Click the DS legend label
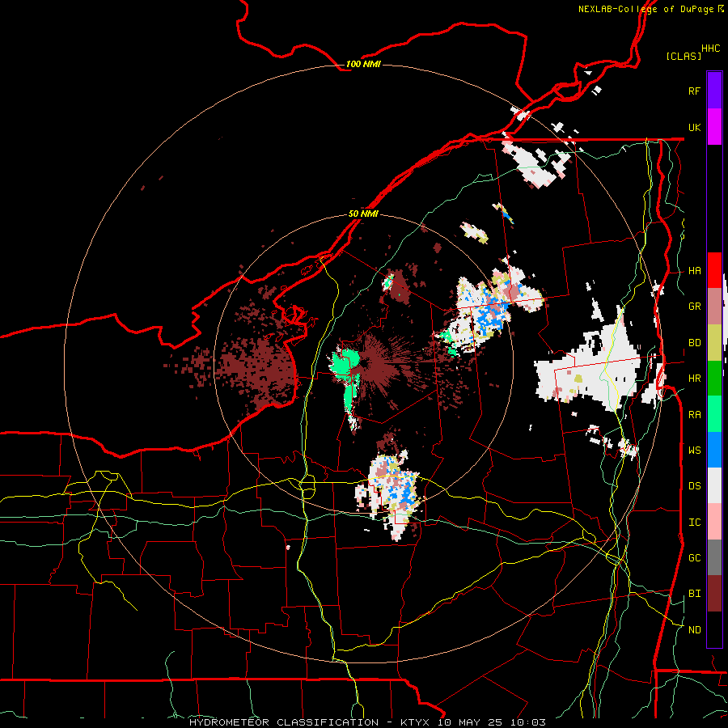Image resolution: width=728 pixels, height=728 pixels. pos(694,486)
